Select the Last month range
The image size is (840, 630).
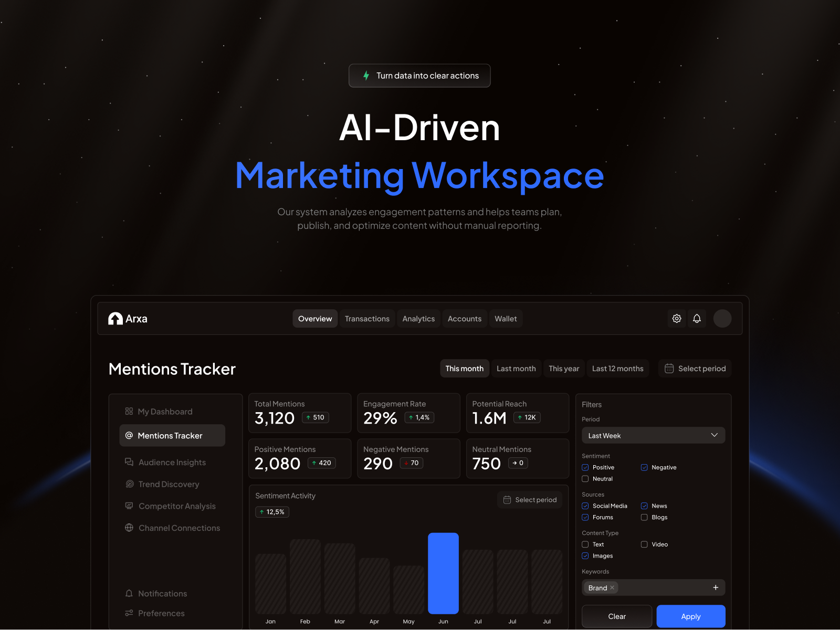(x=516, y=369)
